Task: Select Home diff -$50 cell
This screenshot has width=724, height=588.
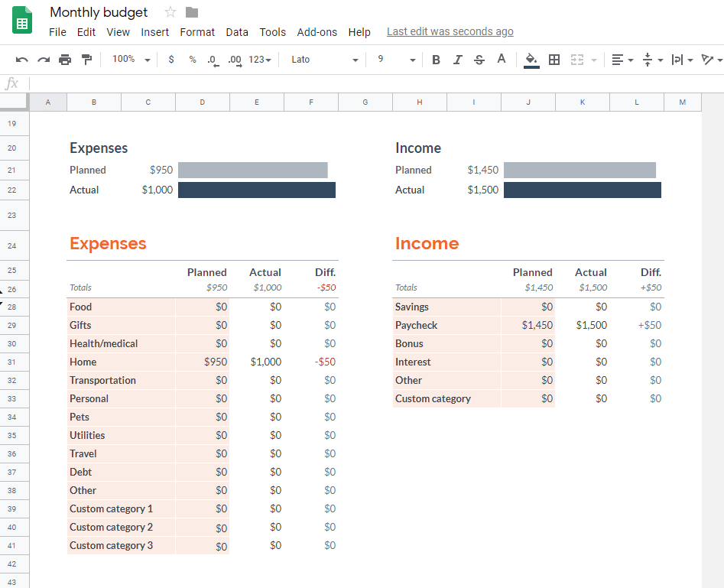Action: pos(311,362)
